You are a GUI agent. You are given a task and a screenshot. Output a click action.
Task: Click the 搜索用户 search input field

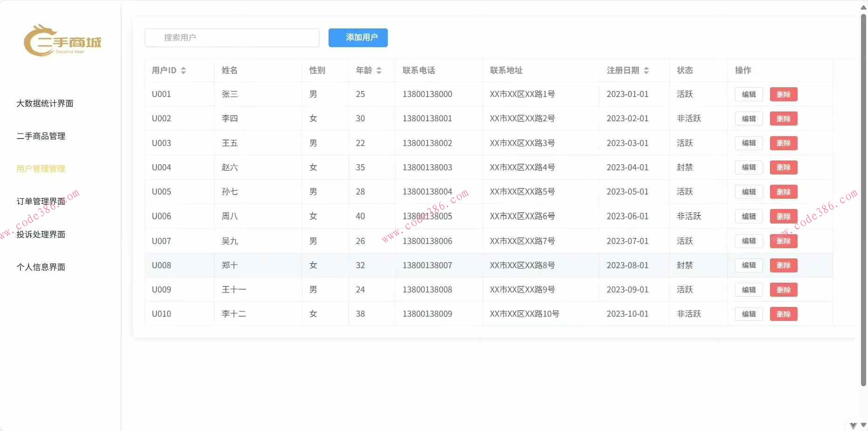(232, 38)
